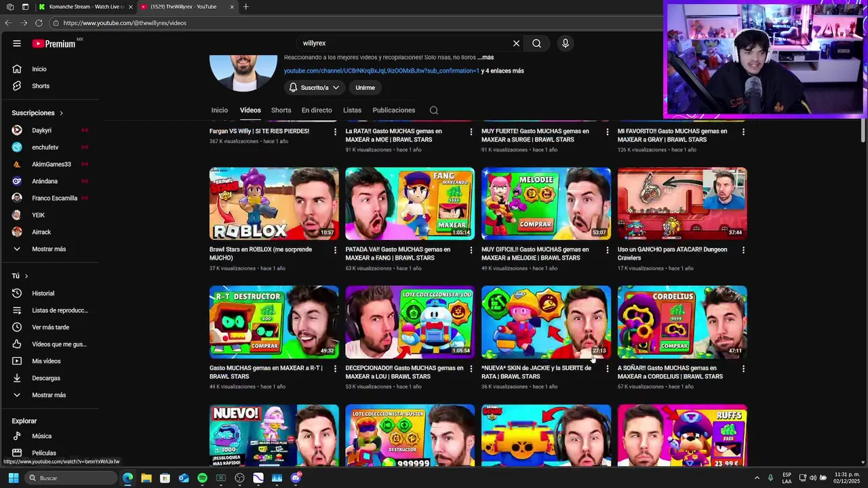Reload the page with the refresh button
The height and width of the screenshot is (488, 868).
click(39, 23)
